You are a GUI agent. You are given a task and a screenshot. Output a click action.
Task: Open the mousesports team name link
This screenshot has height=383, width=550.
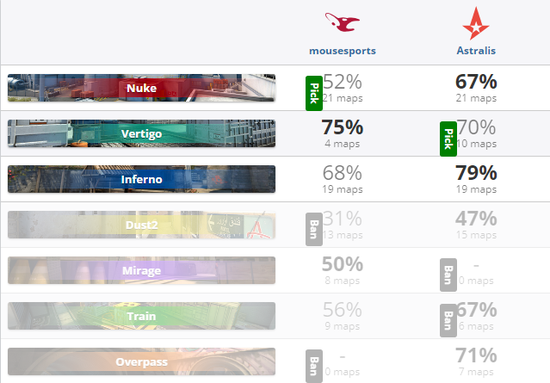pos(342,51)
